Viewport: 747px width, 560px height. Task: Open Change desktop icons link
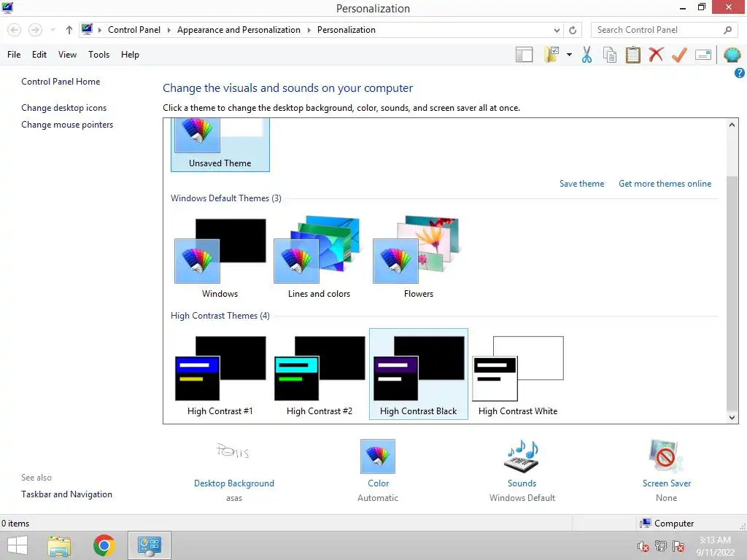[64, 108]
